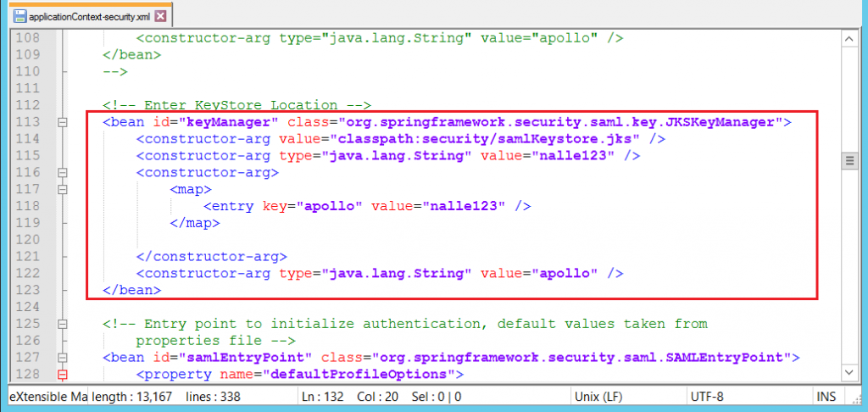
Task: Click the </bean> closing tag on line 109
Action: [131, 55]
